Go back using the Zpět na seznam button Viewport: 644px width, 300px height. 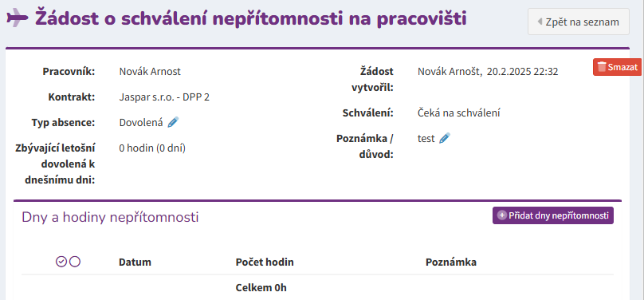[579, 22]
